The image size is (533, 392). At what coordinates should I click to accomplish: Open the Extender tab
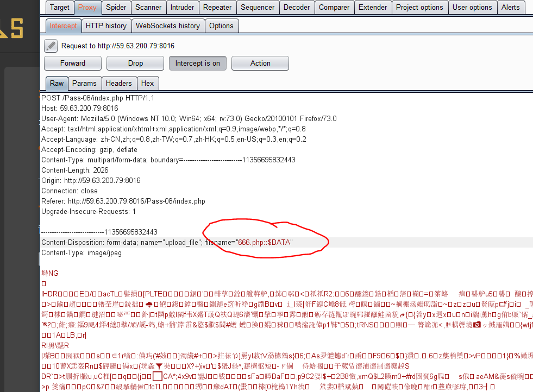pyautogui.click(x=373, y=8)
